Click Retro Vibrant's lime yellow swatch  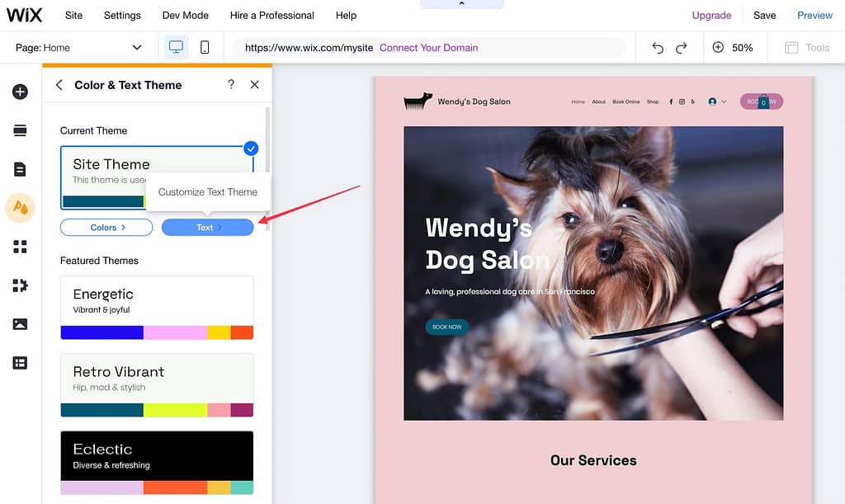(175, 410)
